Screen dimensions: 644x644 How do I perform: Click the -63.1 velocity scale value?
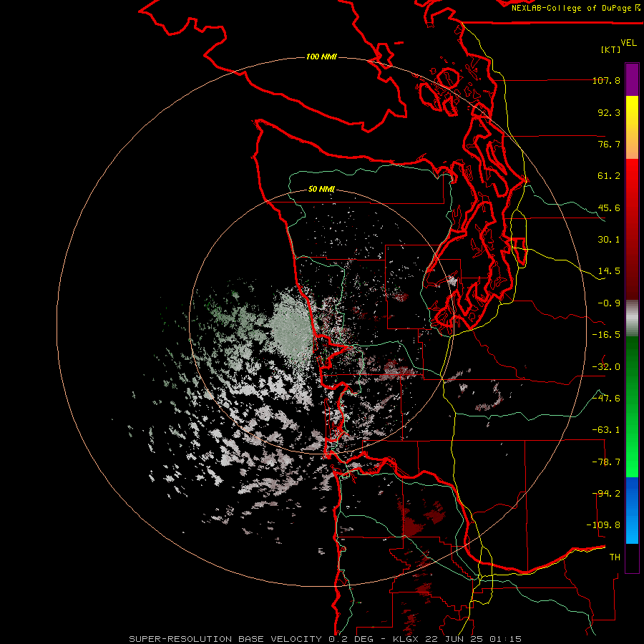(606, 429)
